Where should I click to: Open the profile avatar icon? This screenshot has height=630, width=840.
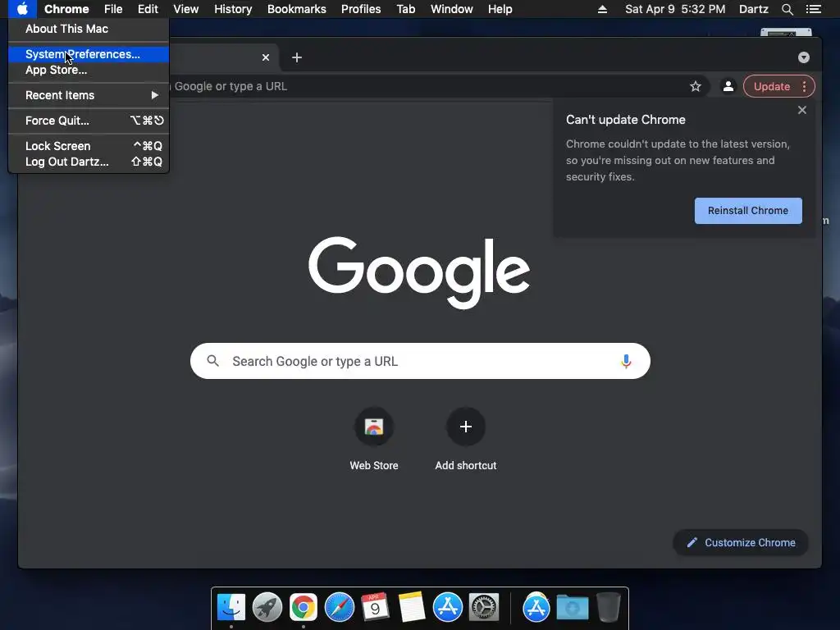pos(728,86)
